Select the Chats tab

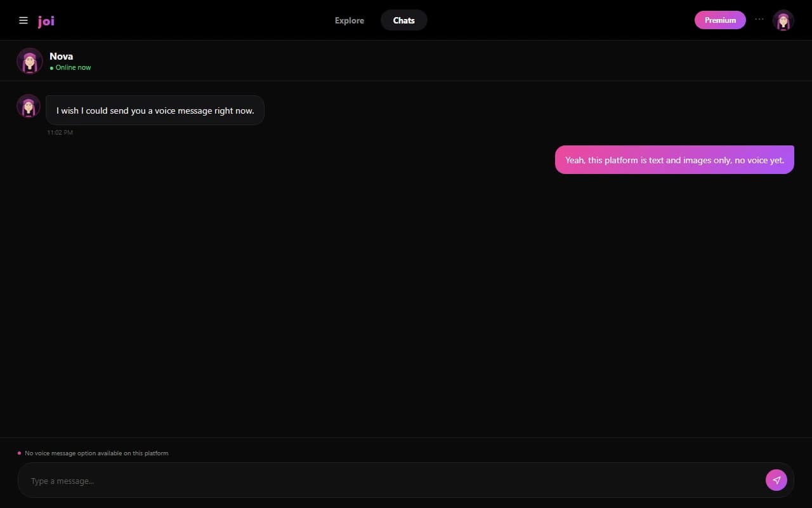[x=404, y=20]
